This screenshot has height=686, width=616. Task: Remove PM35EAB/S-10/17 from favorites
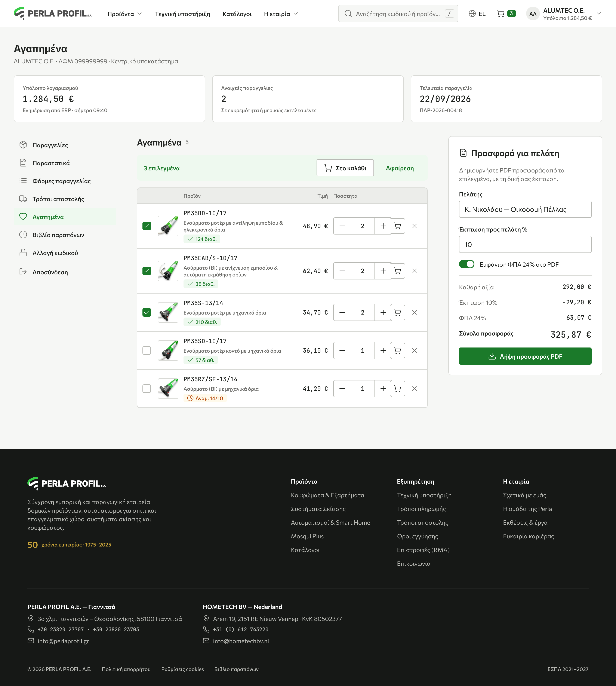(x=414, y=271)
